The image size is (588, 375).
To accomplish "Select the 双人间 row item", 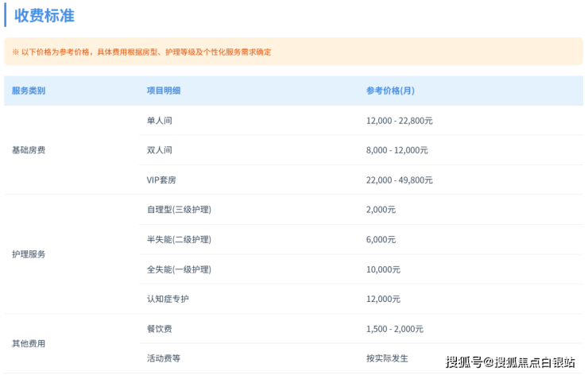I will pyautogui.click(x=160, y=150).
